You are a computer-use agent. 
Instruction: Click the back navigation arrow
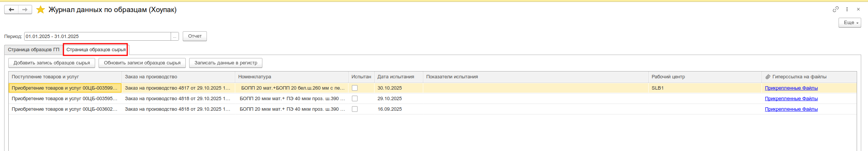point(11,10)
